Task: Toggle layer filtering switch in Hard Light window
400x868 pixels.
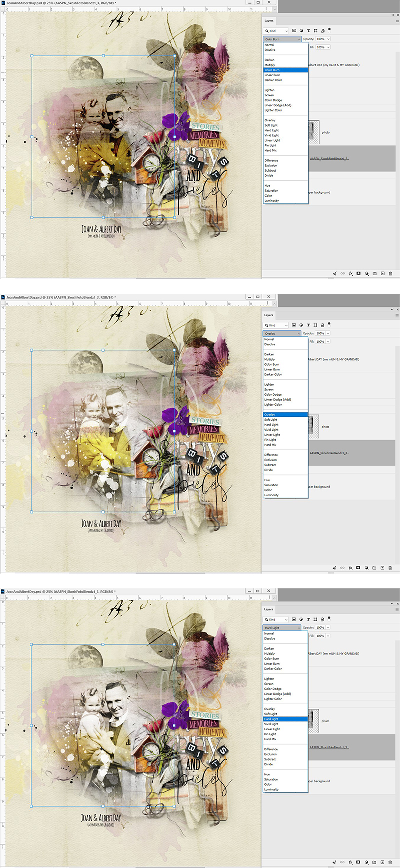Action: 329,618
